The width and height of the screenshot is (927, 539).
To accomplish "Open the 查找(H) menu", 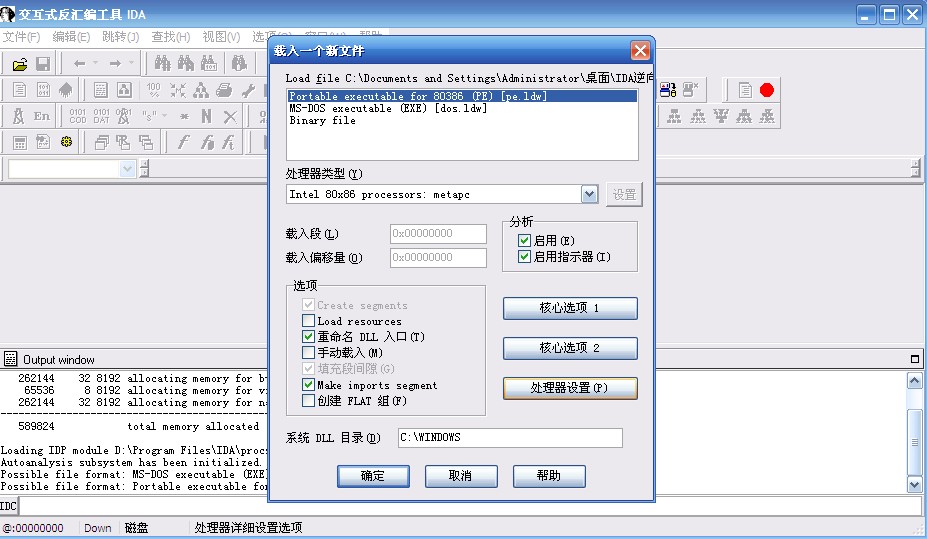I will (171, 37).
